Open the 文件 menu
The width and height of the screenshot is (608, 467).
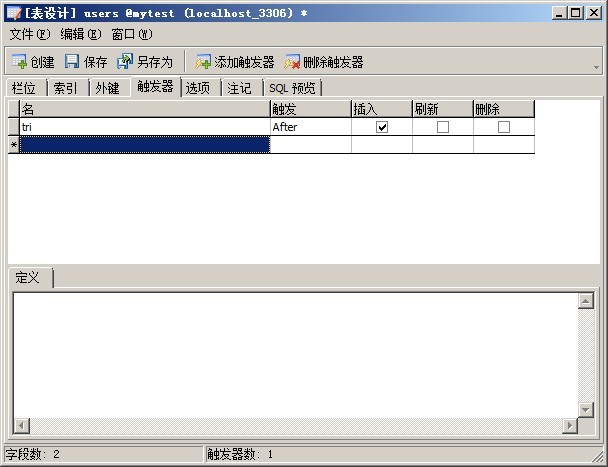(30, 34)
